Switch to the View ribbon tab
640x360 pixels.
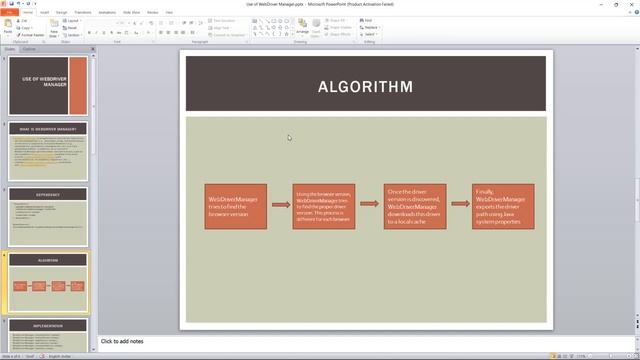169,12
